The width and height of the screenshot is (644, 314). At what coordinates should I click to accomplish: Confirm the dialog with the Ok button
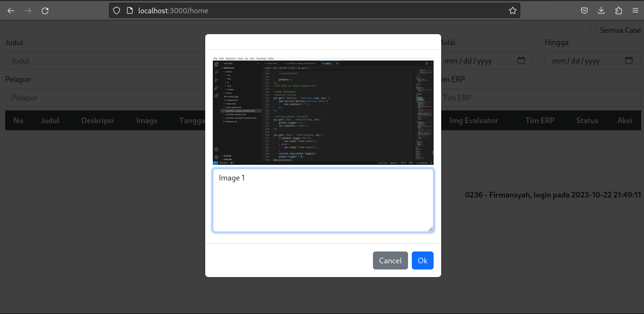point(422,260)
